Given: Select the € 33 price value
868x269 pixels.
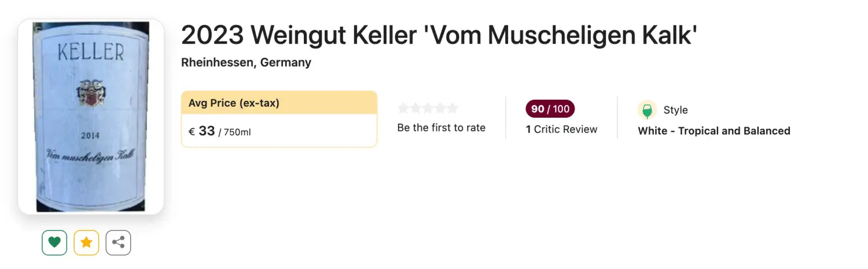Looking at the screenshot, I should pos(202,131).
